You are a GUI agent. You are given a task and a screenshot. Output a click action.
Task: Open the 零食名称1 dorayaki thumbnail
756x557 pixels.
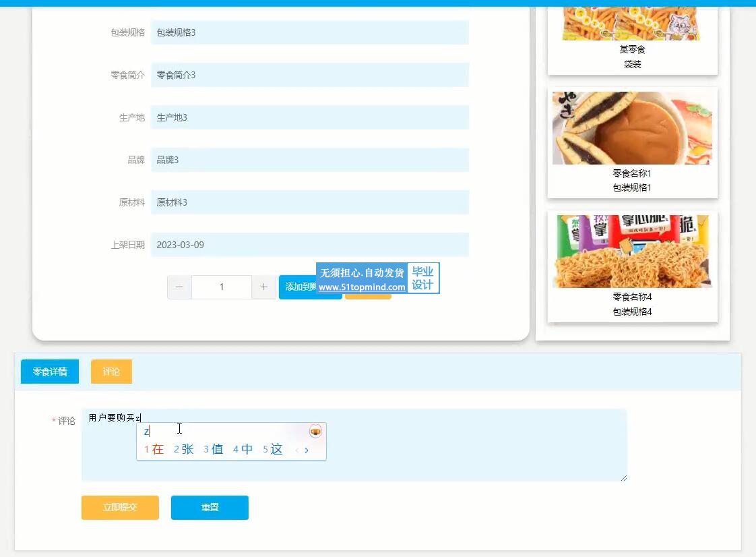[x=632, y=128]
